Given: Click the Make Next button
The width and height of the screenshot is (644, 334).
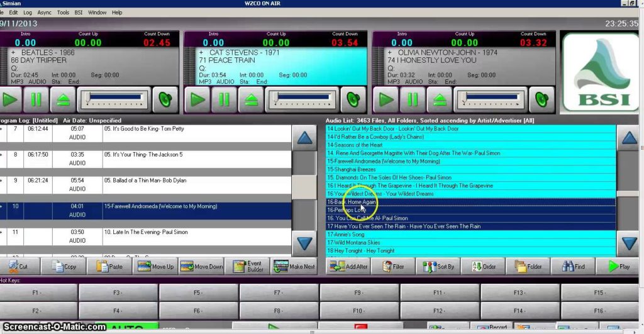Looking at the screenshot, I should 294,266.
